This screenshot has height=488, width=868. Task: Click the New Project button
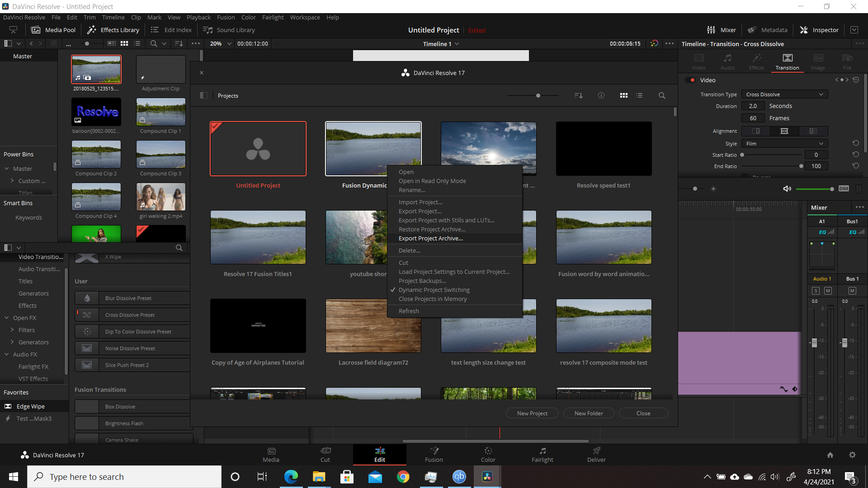click(x=532, y=413)
